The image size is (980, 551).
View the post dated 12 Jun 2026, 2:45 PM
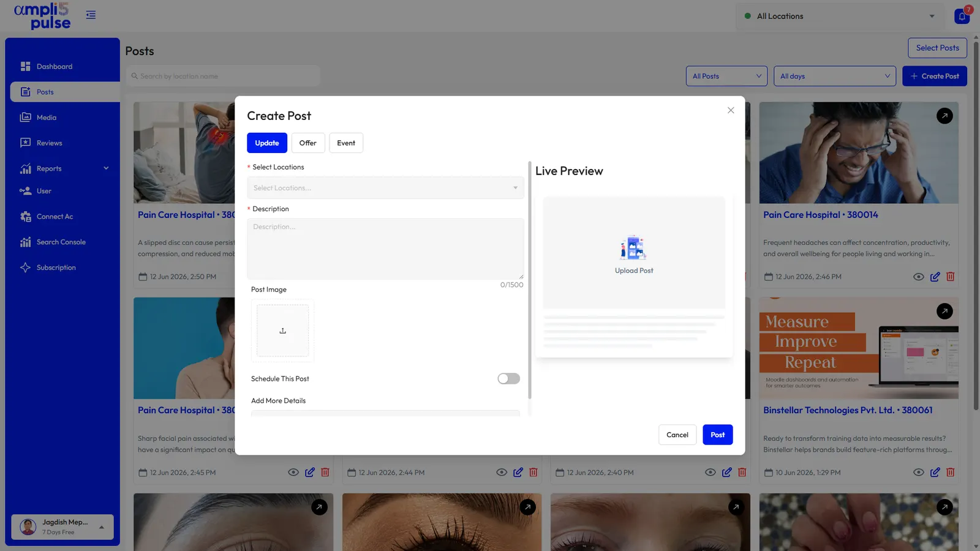(x=293, y=473)
